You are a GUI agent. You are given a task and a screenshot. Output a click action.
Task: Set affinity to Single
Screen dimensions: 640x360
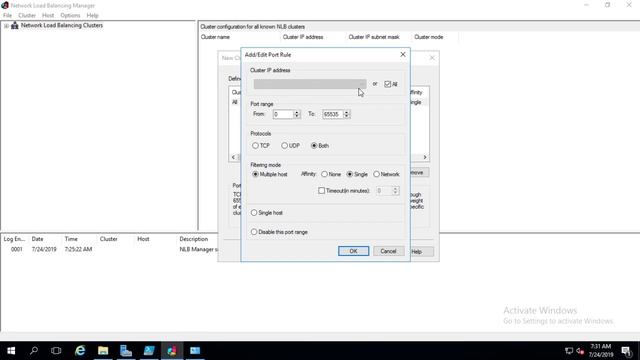[350, 174]
